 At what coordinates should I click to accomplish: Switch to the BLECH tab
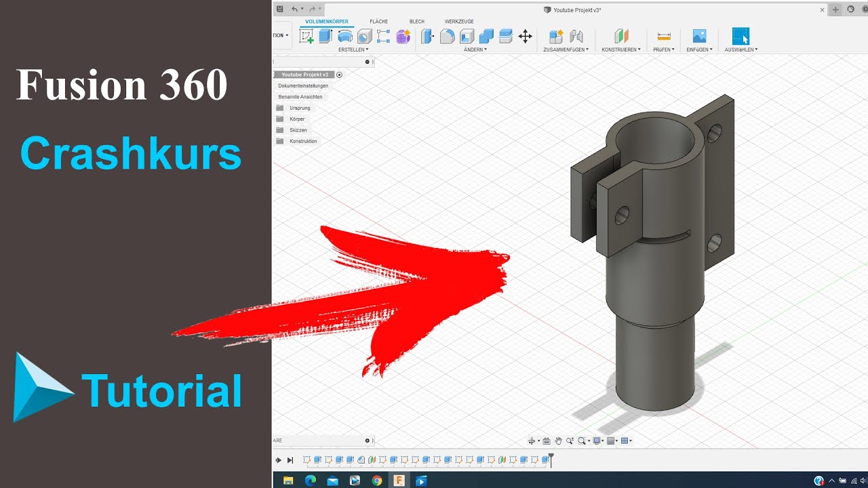(x=417, y=22)
